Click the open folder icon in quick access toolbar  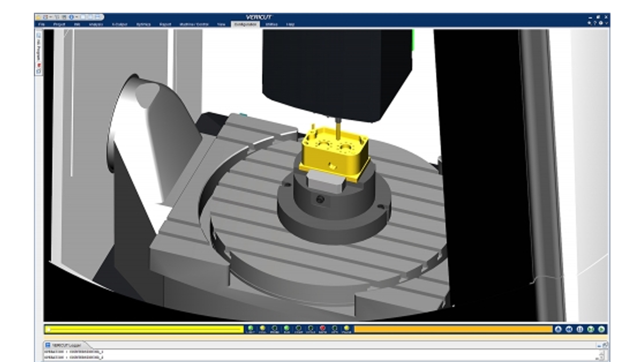pos(38,17)
